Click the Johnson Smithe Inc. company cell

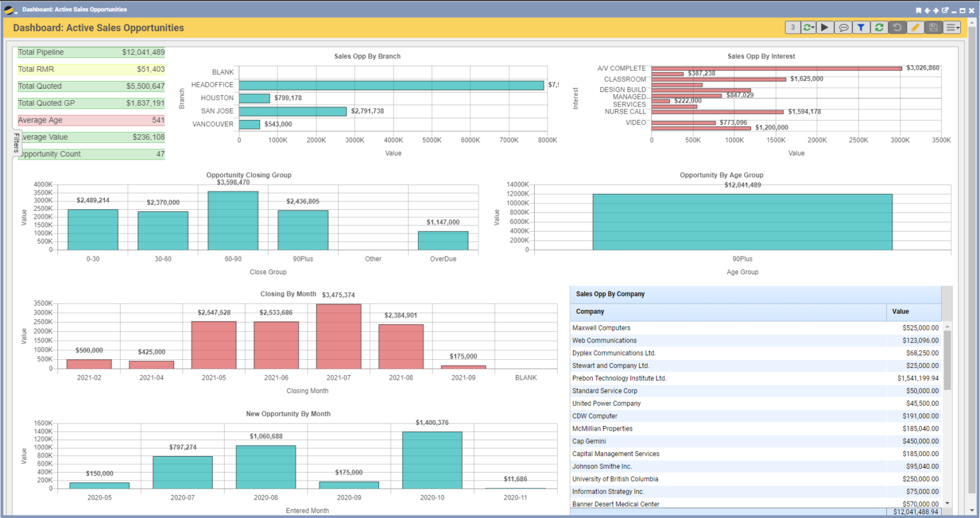[728, 466]
